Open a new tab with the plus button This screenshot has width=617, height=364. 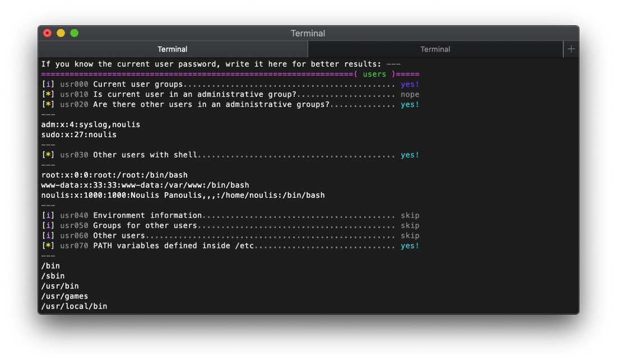point(571,49)
